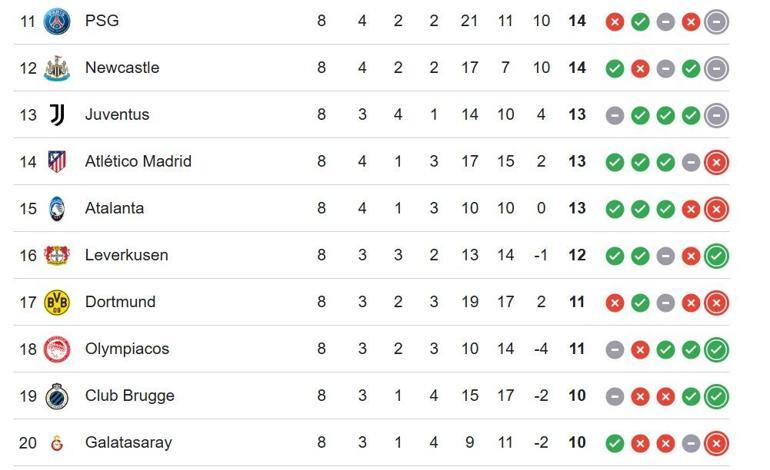The width and height of the screenshot is (770, 470).
Task: Click Newcastle's points total of 14
Action: click(577, 68)
